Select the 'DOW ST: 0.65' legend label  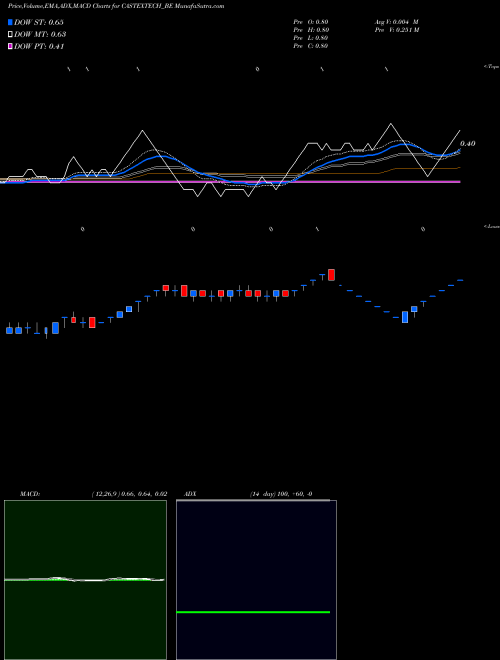click(39, 22)
